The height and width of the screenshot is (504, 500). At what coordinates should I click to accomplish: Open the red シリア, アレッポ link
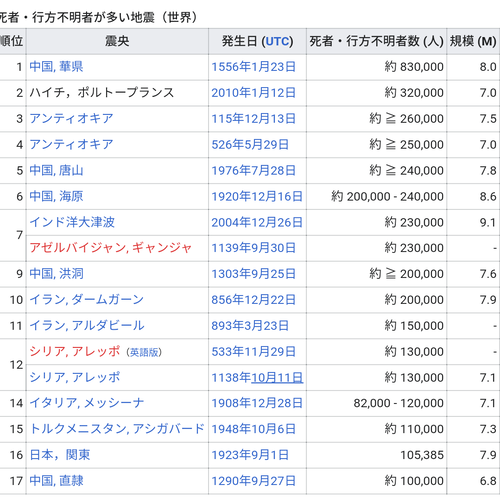(74, 351)
